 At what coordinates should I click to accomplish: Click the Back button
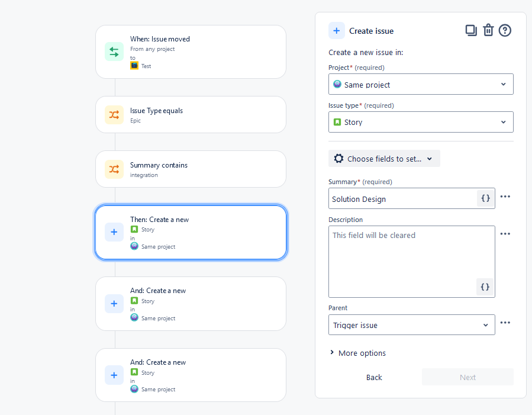374,377
